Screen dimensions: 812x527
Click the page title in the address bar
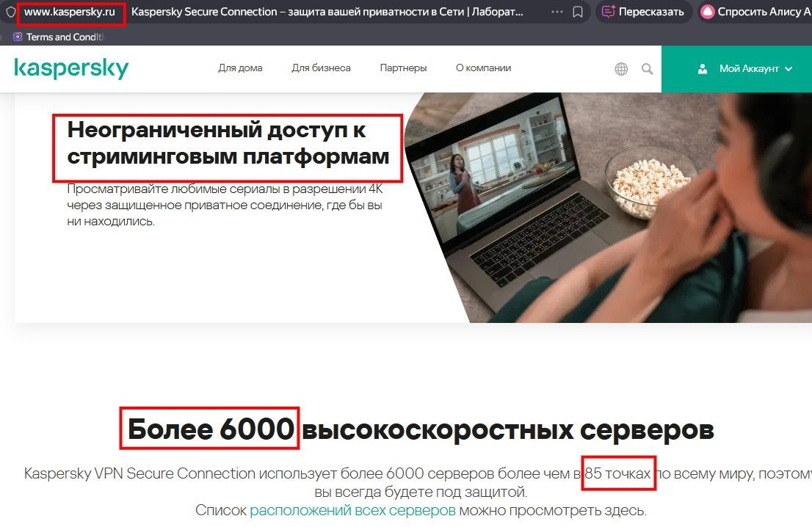click(x=327, y=12)
